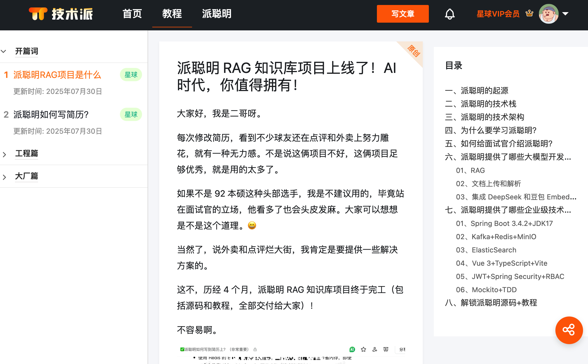Jump to 01、Spring Boot 3.4.2+JDK17
The image size is (588, 364).
[x=504, y=223]
